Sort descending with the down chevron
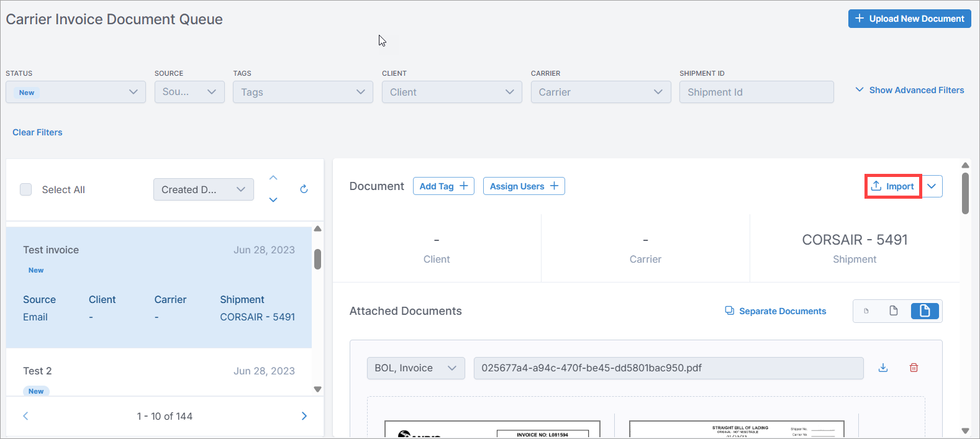 [273, 200]
